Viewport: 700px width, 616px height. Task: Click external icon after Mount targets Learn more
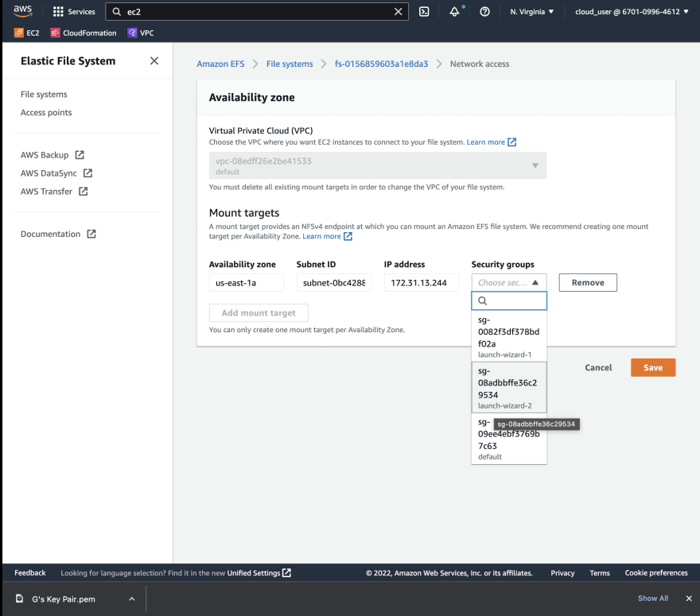pyautogui.click(x=348, y=236)
